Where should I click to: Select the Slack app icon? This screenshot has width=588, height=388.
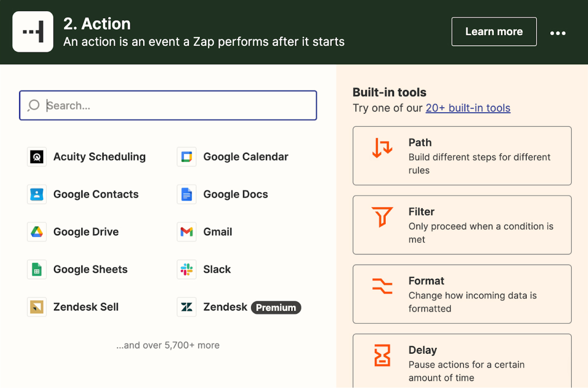point(187,269)
